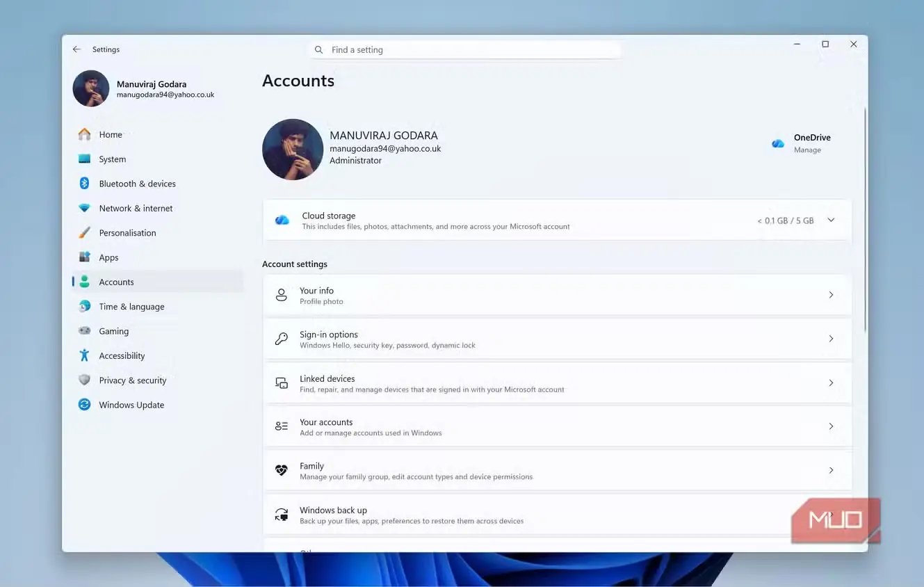924x587 pixels.
Task: Expand the Cloud storage dropdown chevron
Action: pos(831,220)
